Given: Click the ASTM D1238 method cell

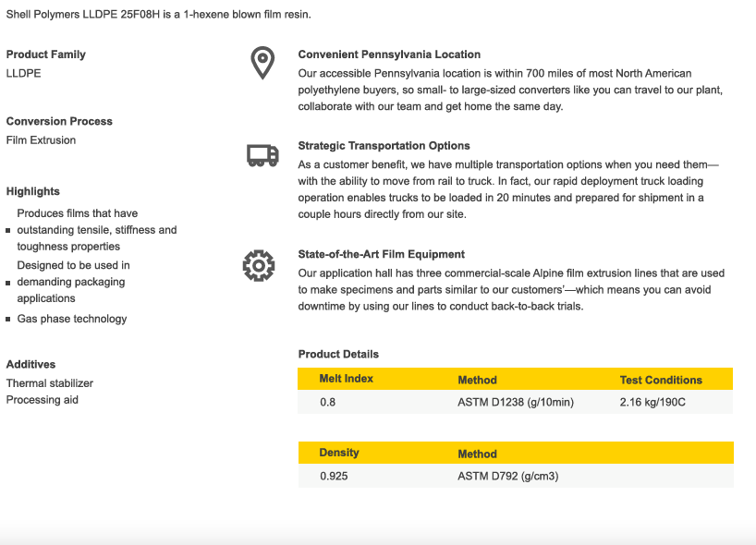Looking at the screenshot, I should (x=516, y=403).
